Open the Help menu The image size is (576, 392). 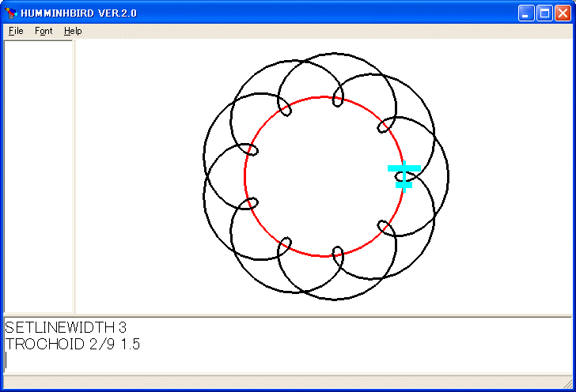[x=73, y=31]
